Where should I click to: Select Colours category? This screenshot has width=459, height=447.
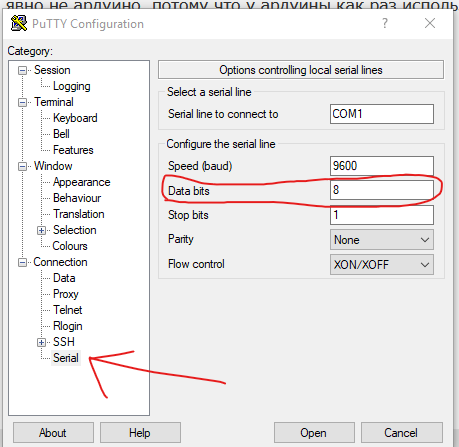[70, 246]
